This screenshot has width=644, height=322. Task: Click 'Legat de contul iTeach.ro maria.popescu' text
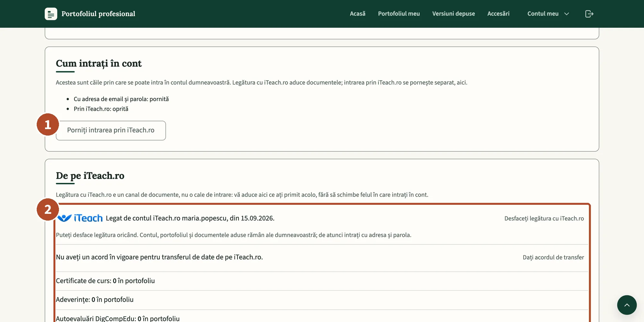tap(190, 218)
